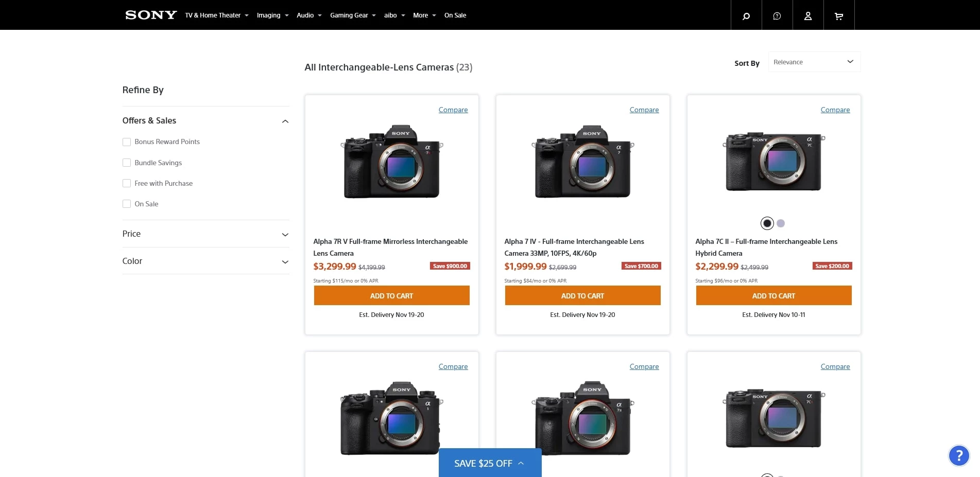Collapse the Offers & Sales section chevron
The width and height of the screenshot is (980, 477).
tap(285, 121)
